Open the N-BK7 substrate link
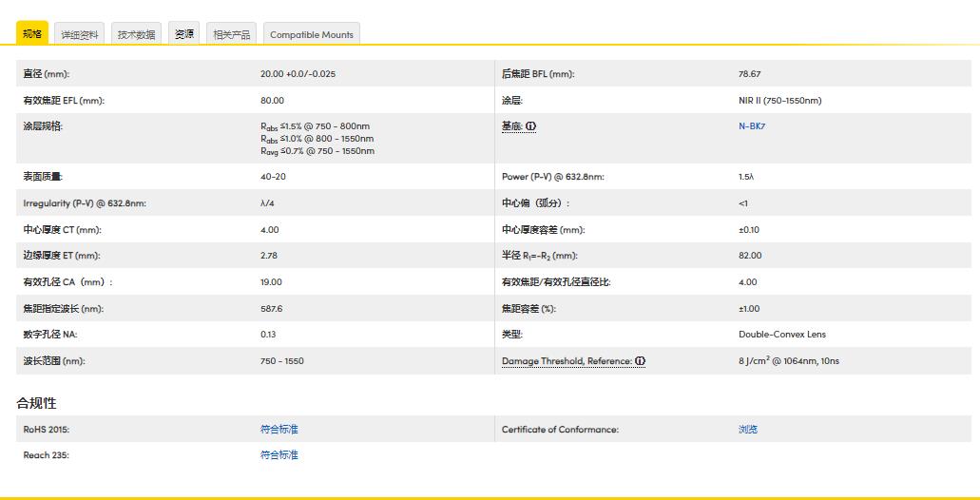The height and width of the screenshot is (500, 980). pos(752,126)
